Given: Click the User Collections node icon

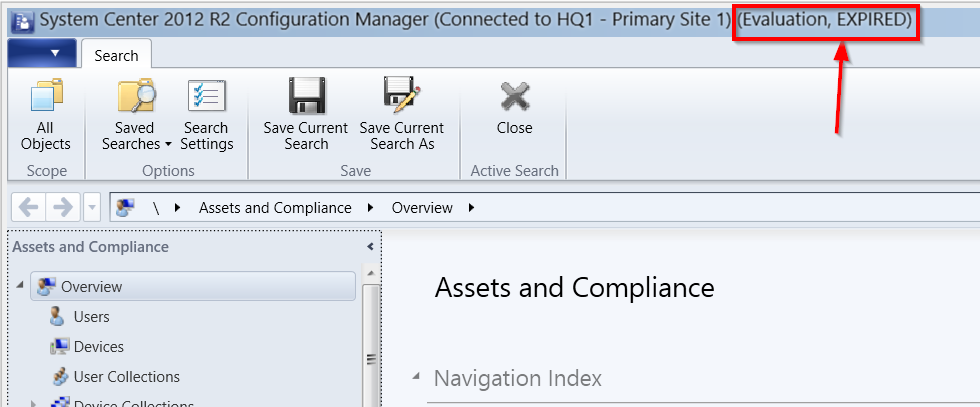Looking at the screenshot, I should 60,377.
